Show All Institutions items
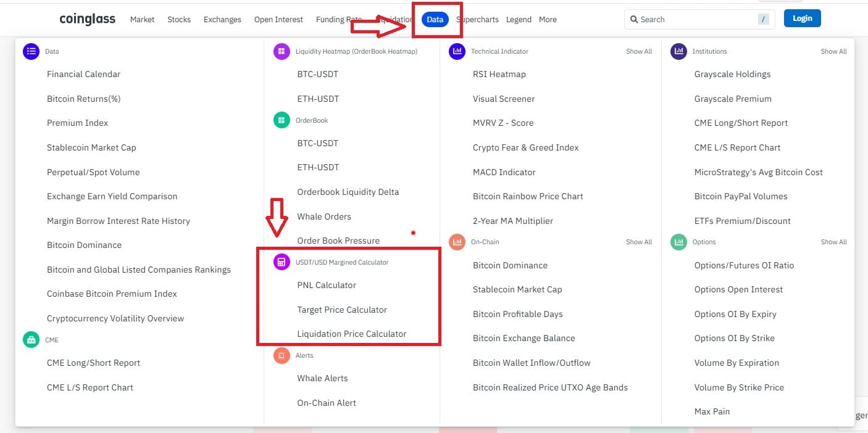The width and height of the screenshot is (868, 433). (833, 52)
